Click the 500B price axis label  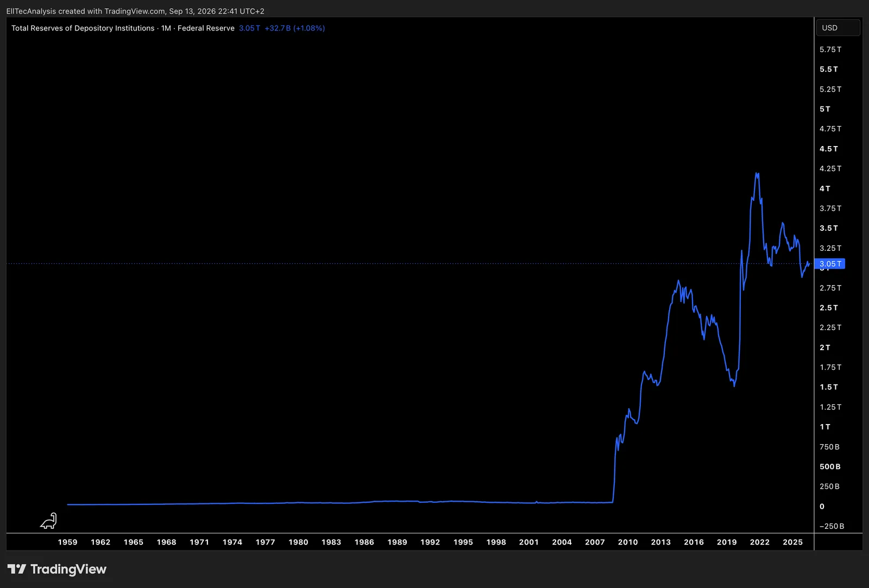[830, 467]
